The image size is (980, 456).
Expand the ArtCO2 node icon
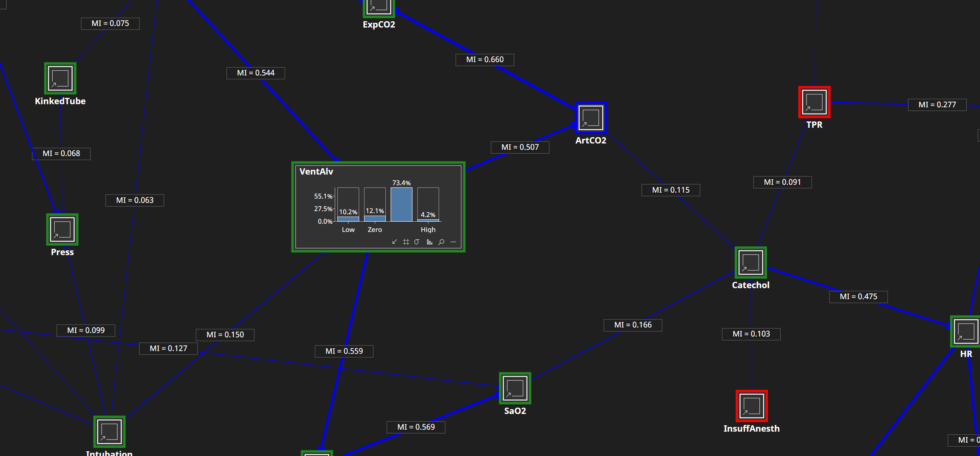(x=591, y=118)
